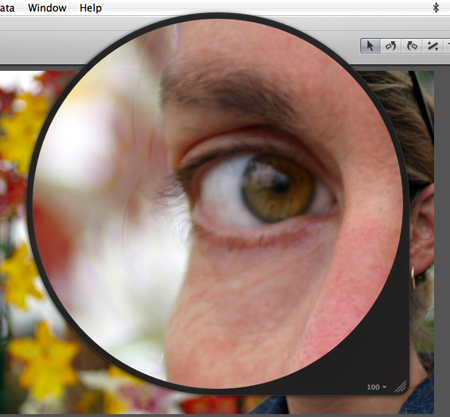Image resolution: width=450 pixels, height=417 pixels.
Task: Click the magnified brown iris in the Loupe
Action: [x=278, y=189]
